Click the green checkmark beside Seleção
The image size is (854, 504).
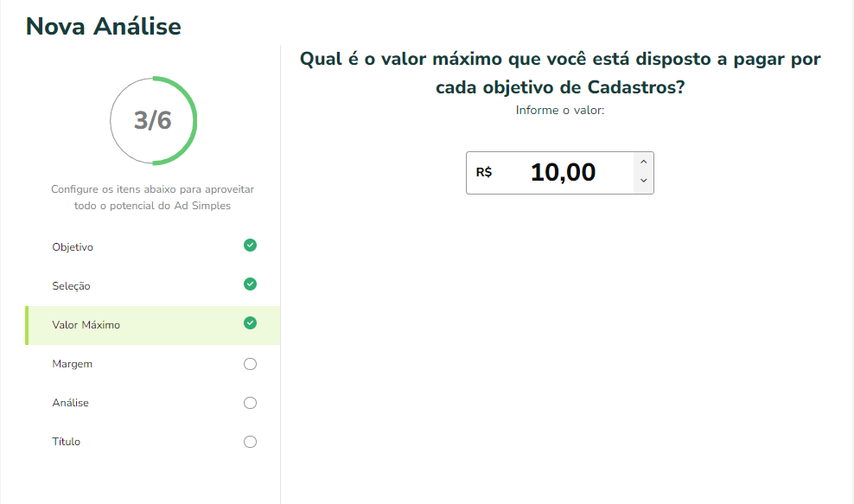(250, 284)
